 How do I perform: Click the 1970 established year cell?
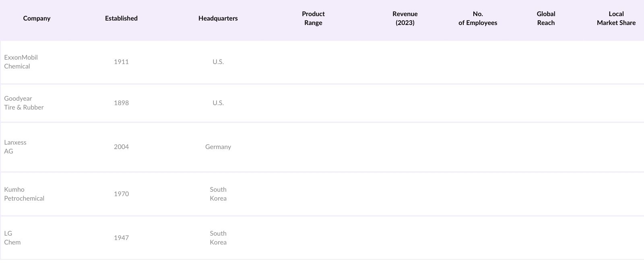121,194
